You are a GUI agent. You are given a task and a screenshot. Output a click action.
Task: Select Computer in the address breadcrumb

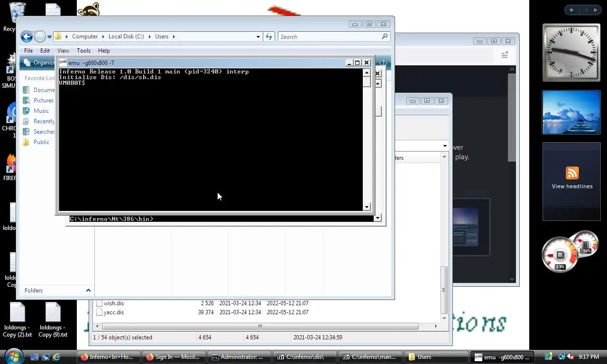85,36
